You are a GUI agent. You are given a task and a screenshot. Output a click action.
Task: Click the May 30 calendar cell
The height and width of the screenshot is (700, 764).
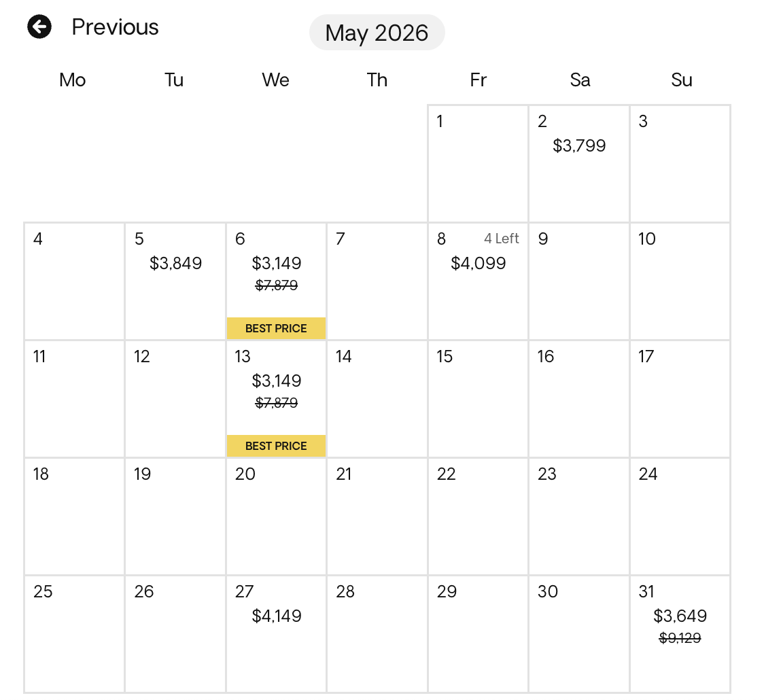click(x=579, y=634)
